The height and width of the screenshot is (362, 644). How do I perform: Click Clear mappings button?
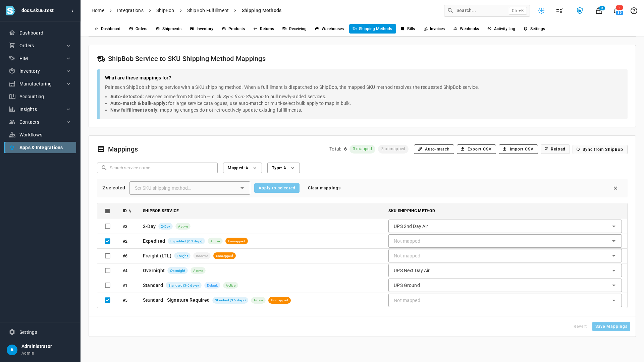(x=324, y=188)
